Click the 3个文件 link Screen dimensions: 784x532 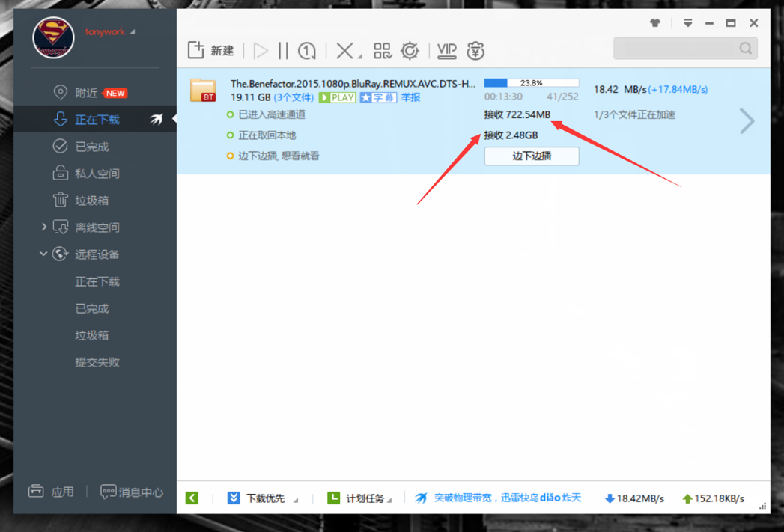294,97
